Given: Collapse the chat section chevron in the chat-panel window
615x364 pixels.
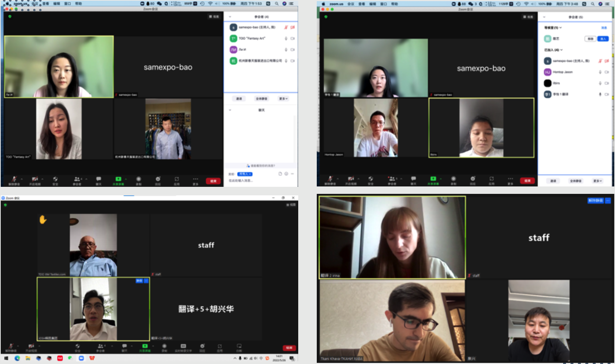Looking at the screenshot, I should click(230, 110).
